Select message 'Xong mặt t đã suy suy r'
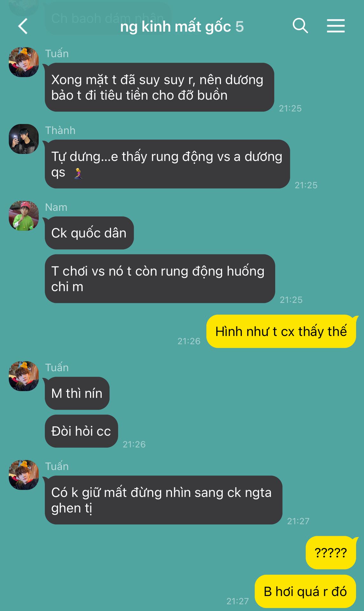 tap(159, 87)
